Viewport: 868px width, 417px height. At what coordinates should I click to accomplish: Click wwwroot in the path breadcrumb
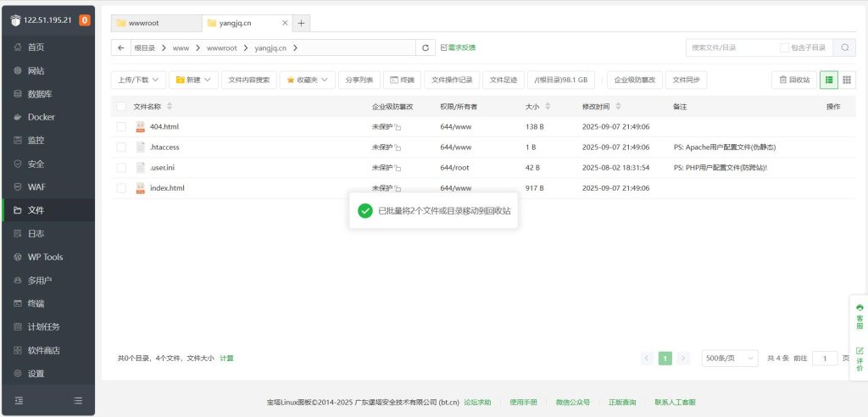pyautogui.click(x=222, y=48)
